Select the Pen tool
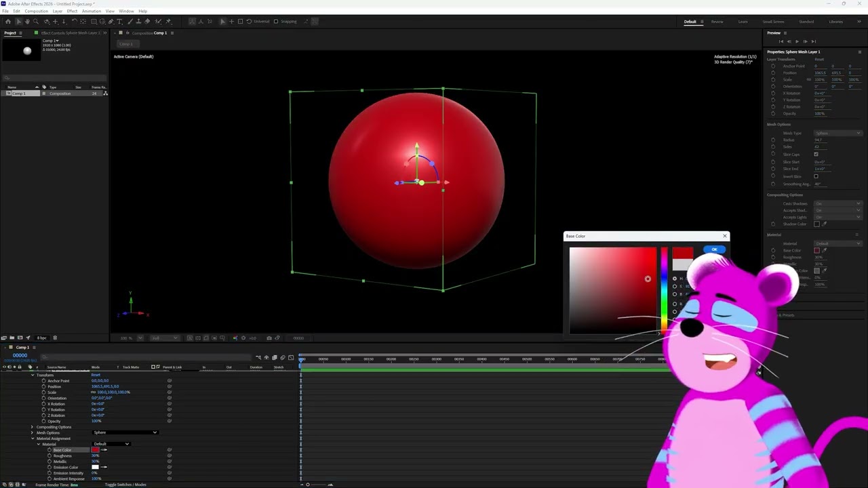This screenshot has height=488, width=868. 111,22
